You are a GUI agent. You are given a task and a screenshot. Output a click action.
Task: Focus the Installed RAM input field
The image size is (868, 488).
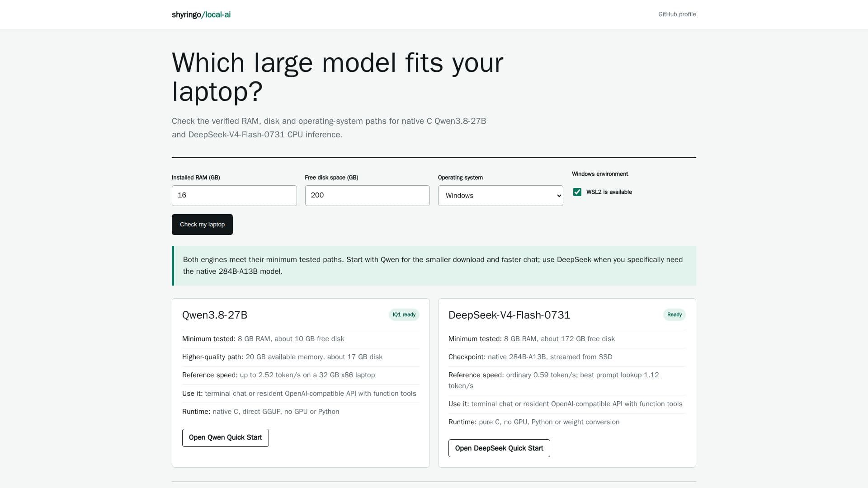tap(234, 196)
